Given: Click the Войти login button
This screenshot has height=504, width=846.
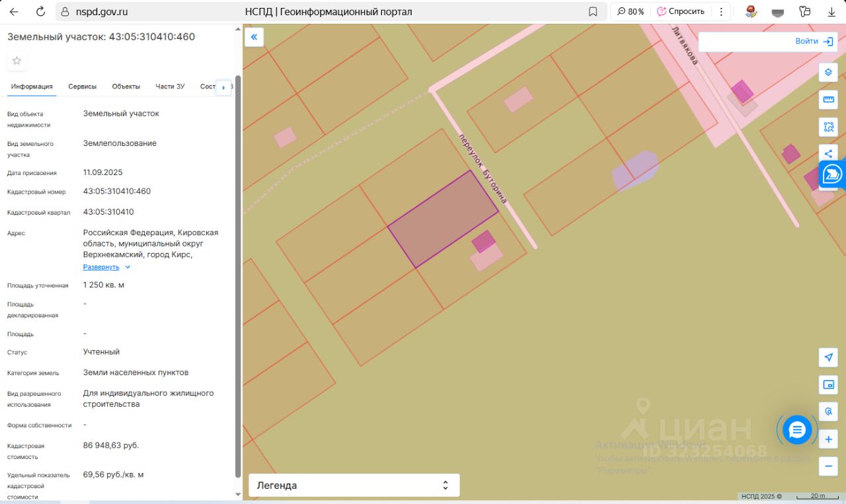Looking at the screenshot, I should (x=814, y=41).
